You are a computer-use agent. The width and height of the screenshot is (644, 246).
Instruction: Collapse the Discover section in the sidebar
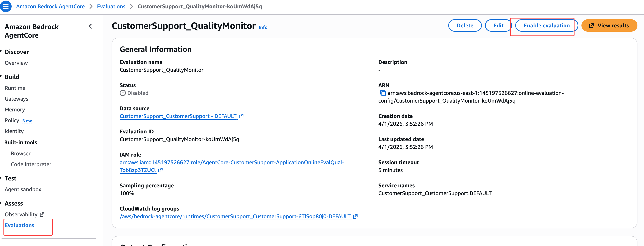(x=1, y=52)
